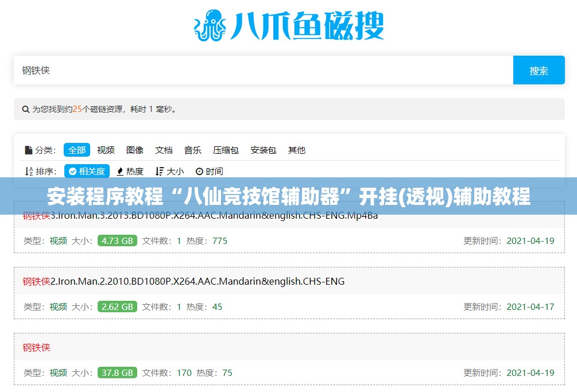Viewport: 577px width, 392px height.
Task: Click the octopus logo icon
Action: click(x=210, y=25)
